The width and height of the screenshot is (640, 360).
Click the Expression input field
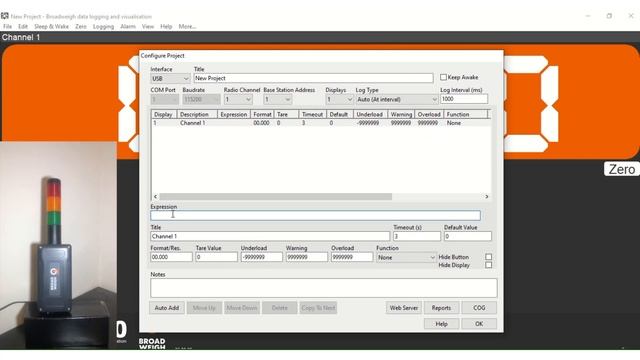click(316, 215)
